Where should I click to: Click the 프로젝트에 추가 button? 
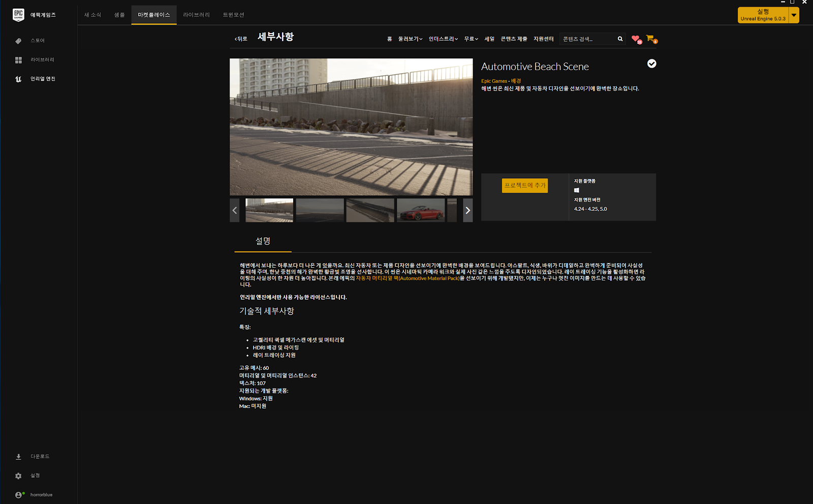tap(525, 185)
